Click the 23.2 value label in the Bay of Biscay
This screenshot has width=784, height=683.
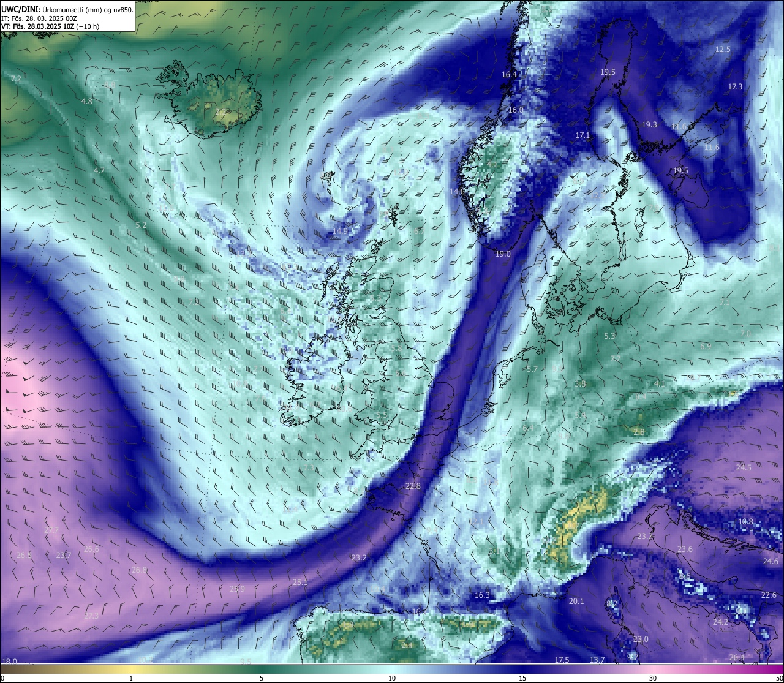(x=359, y=558)
